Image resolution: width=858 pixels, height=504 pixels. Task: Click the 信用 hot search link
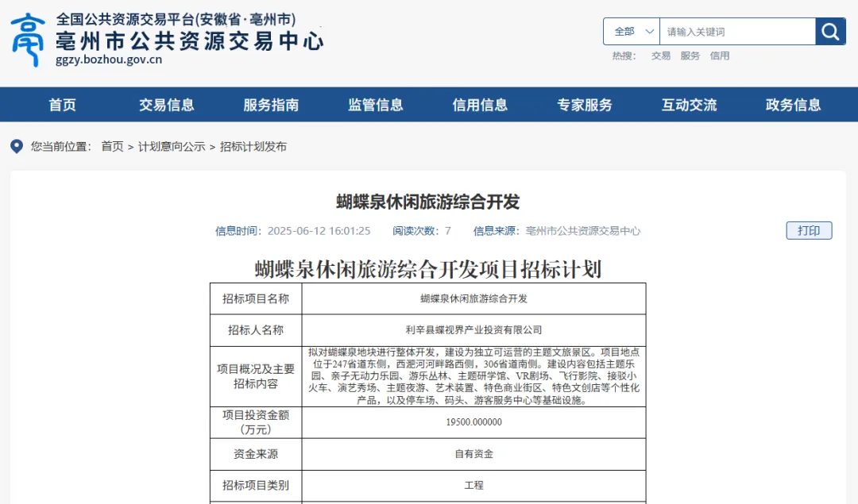[x=720, y=56]
